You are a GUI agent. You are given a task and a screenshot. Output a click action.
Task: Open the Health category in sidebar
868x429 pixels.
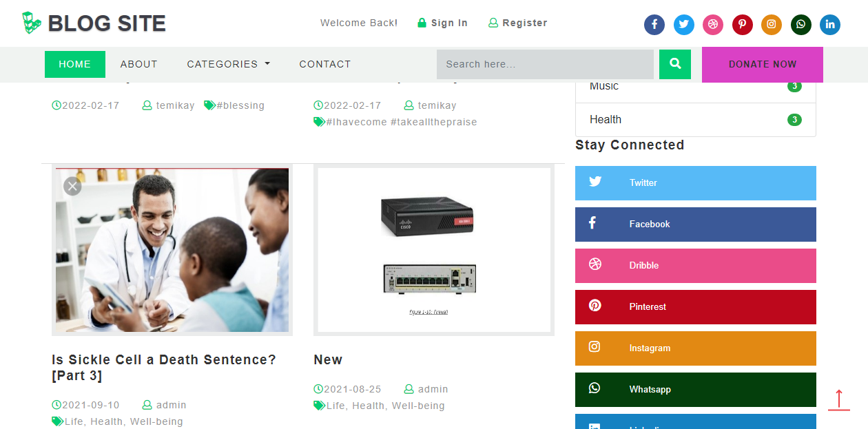tap(696, 120)
